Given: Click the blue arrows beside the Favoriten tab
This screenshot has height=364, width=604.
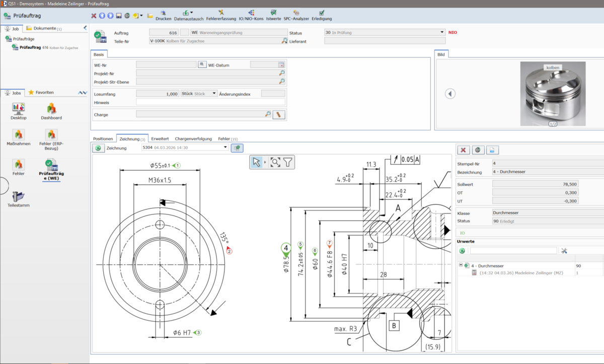Looking at the screenshot, I should click(83, 93).
